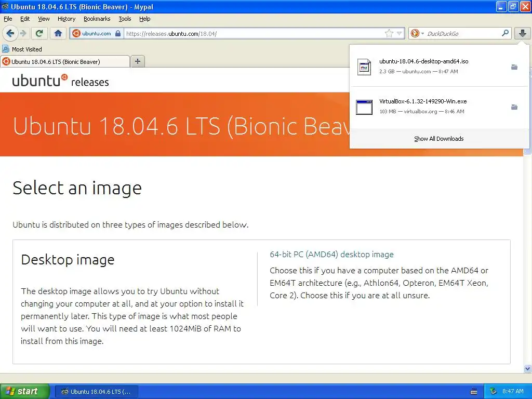
Task: Click in the URL address field
Action: click(x=254, y=33)
